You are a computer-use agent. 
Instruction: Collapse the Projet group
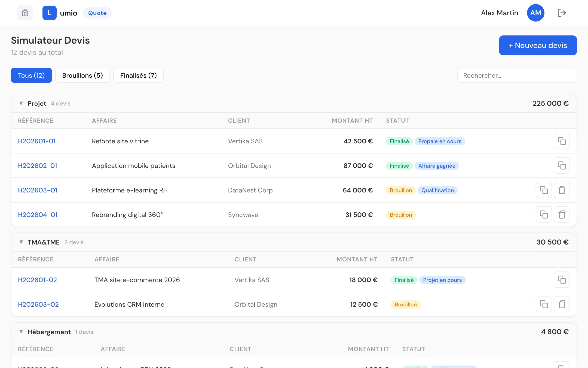(x=21, y=103)
